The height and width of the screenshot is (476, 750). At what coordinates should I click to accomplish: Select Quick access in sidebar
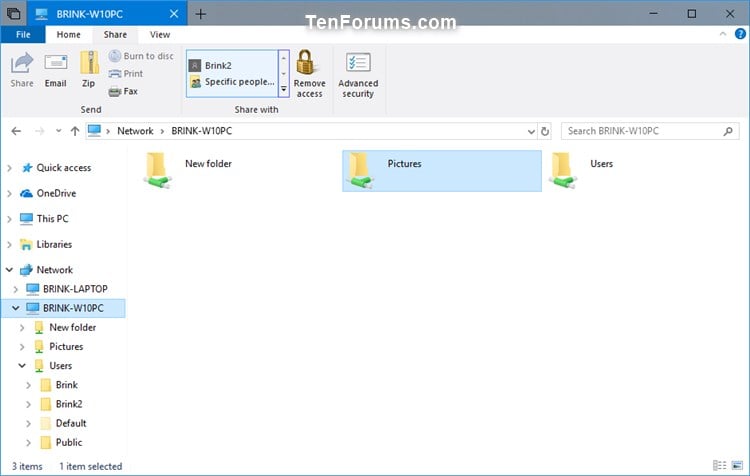click(64, 168)
